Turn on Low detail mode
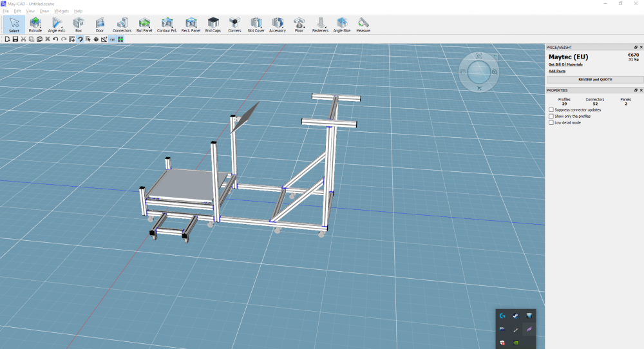The height and width of the screenshot is (349, 644). pos(551,122)
